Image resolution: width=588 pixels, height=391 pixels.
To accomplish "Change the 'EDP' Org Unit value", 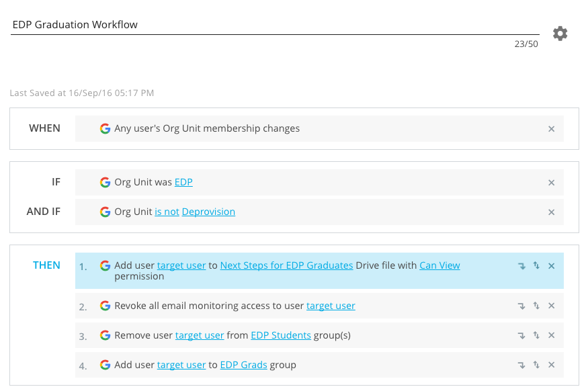I will click(x=183, y=182).
